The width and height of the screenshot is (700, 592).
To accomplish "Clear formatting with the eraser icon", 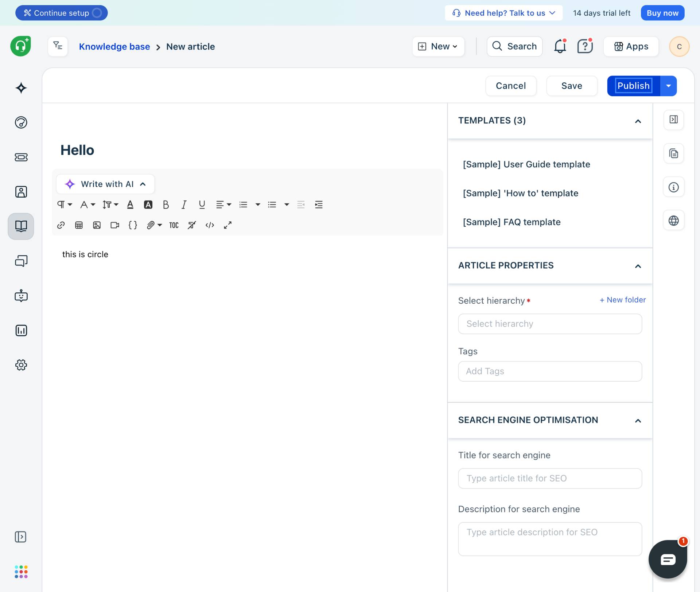I will tap(192, 225).
